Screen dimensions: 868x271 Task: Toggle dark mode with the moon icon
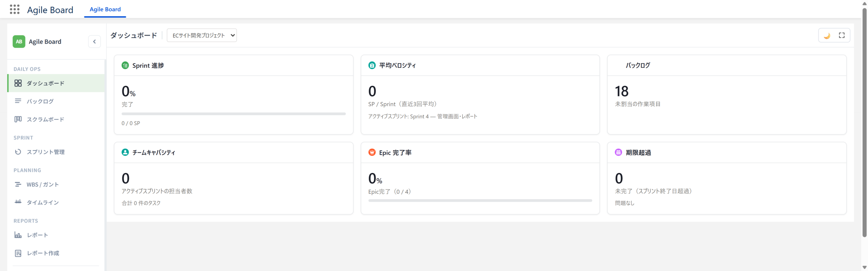[x=827, y=35]
